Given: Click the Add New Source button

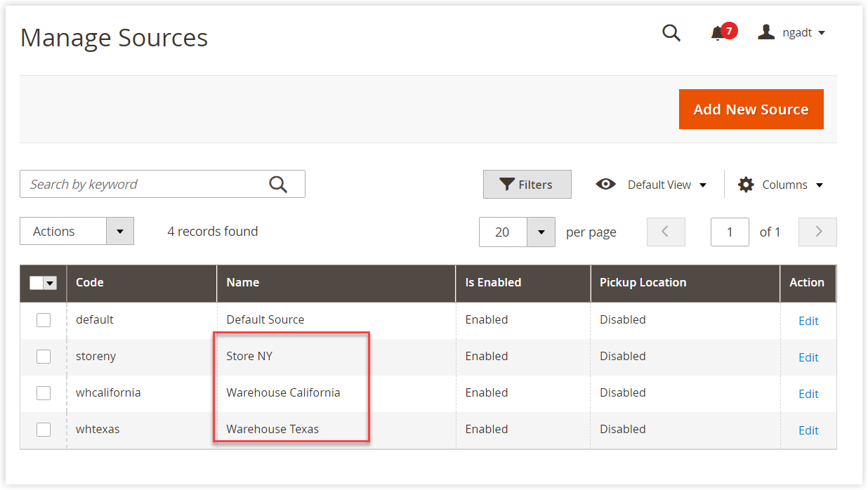Looking at the screenshot, I should [x=751, y=109].
